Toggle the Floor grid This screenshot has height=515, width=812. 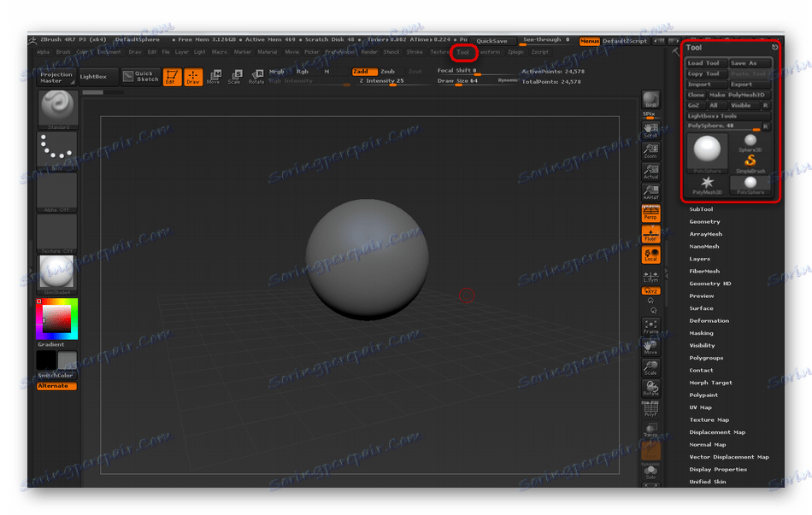[x=651, y=234]
